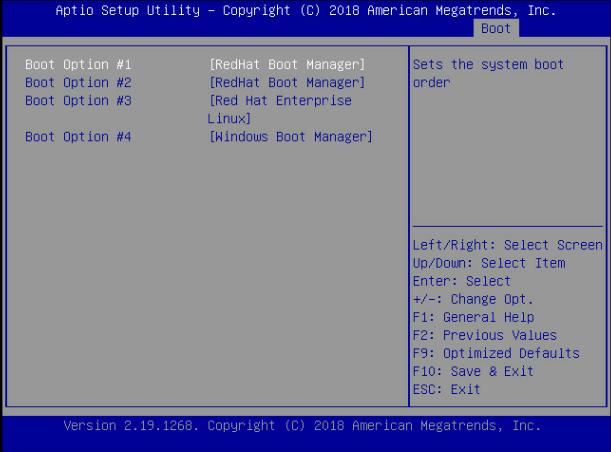Click 'F2: Previous Values' hint
611x452 pixels.
485,335
